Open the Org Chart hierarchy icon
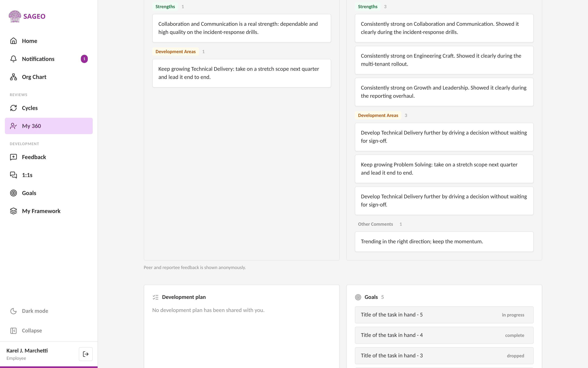The image size is (588, 368). coord(13,77)
